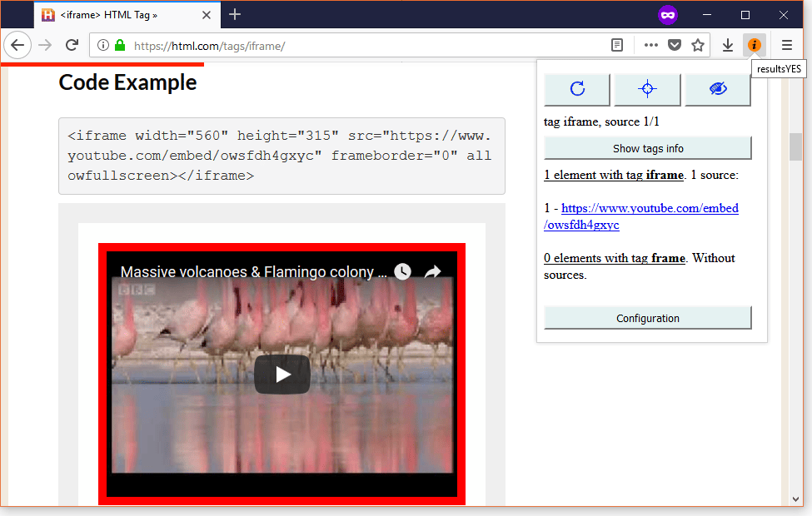Click the green padlock security icon
Viewport: 812px width, 516px height.
(120, 46)
